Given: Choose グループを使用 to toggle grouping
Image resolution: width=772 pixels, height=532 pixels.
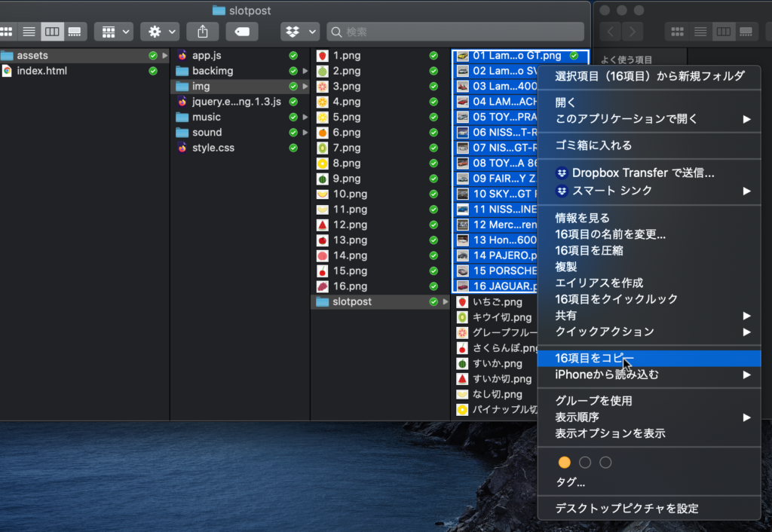Looking at the screenshot, I should (593, 401).
